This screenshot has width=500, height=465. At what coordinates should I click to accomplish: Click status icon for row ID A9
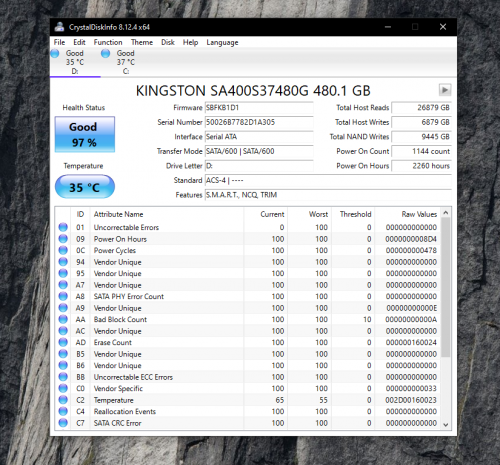click(63, 308)
